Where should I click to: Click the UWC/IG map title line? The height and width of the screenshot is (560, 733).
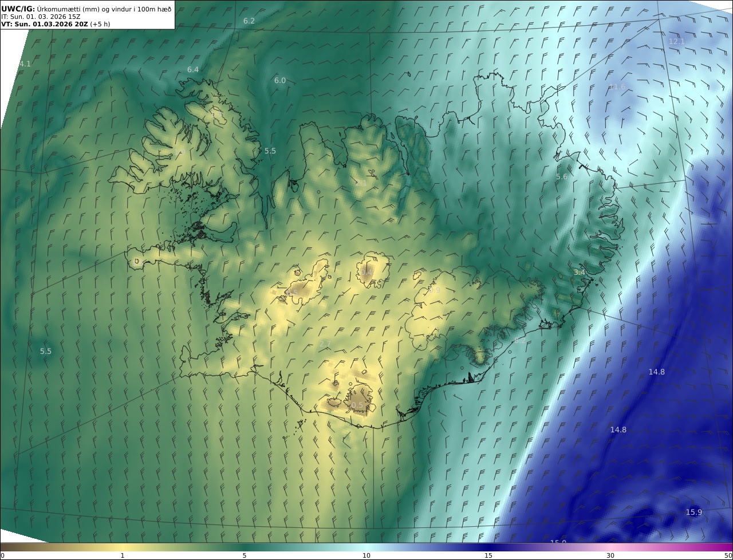point(86,8)
